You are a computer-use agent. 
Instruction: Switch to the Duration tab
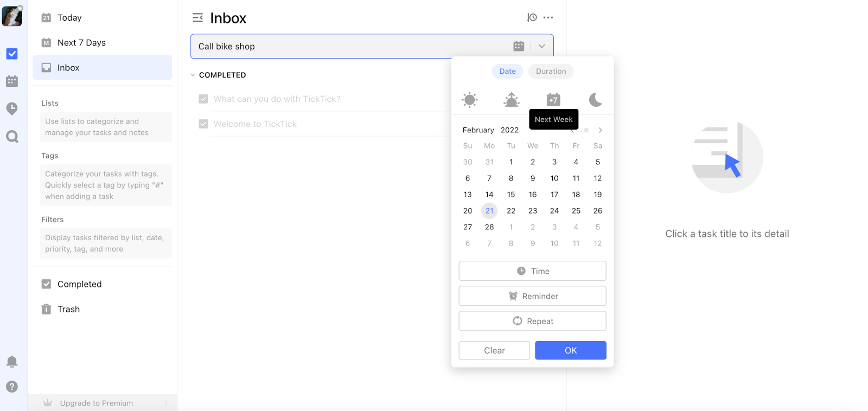pos(551,71)
